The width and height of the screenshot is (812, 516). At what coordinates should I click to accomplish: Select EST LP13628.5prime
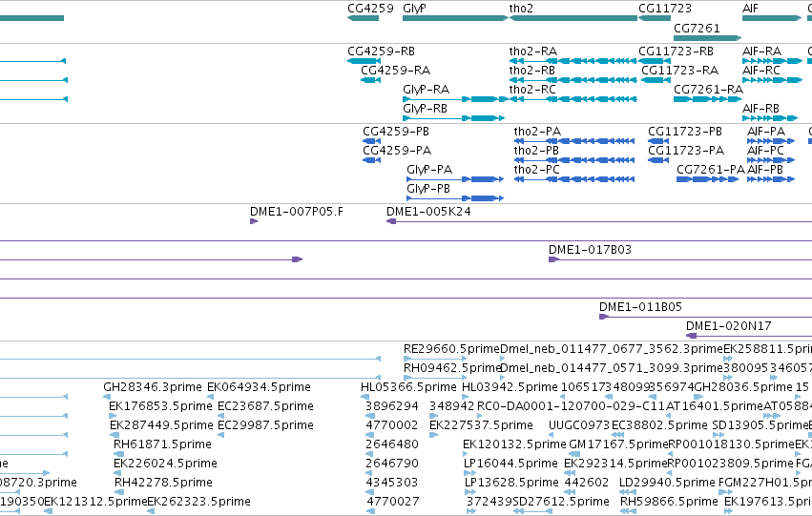point(469,492)
